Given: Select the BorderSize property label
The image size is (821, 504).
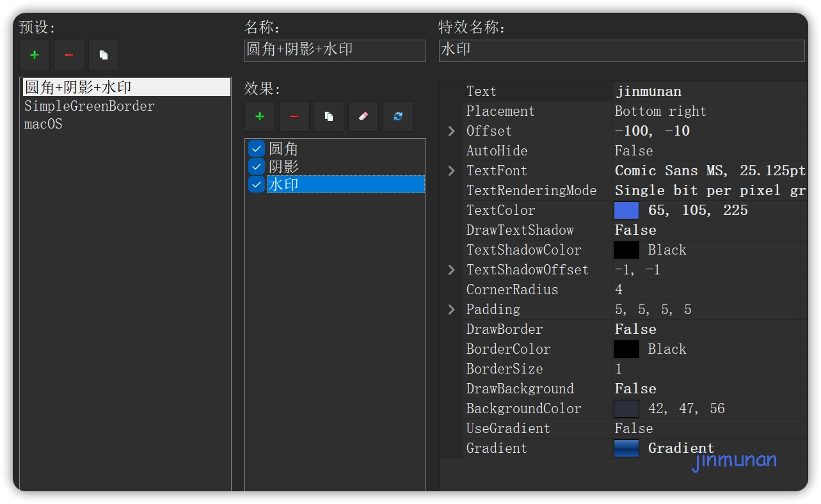Looking at the screenshot, I should 505,369.
